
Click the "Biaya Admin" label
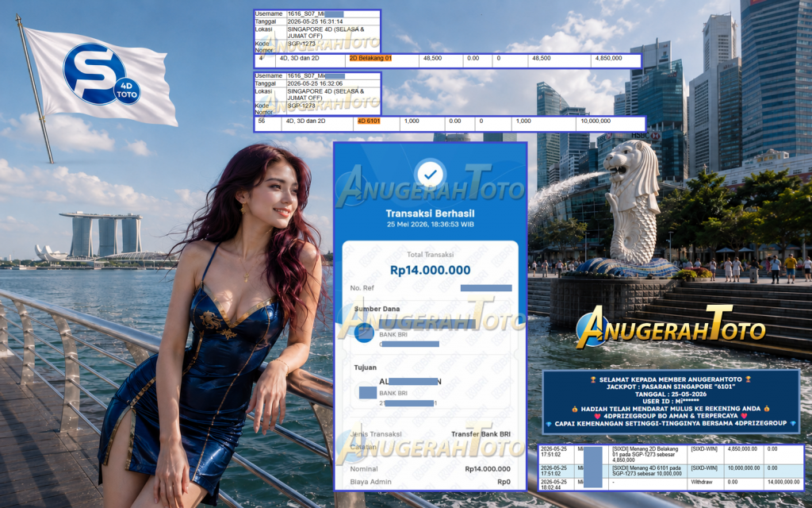370,482
